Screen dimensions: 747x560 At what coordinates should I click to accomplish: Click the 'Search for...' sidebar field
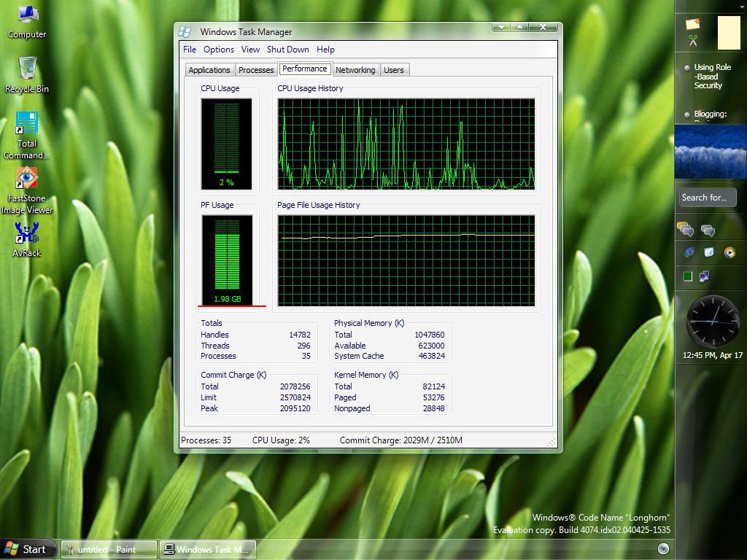(x=708, y=198)
